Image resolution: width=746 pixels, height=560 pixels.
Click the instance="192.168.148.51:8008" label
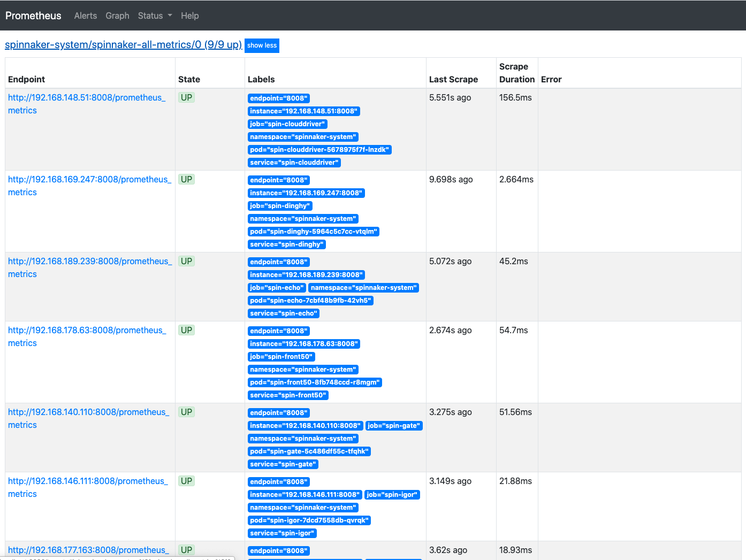click(x=303, y=111)
